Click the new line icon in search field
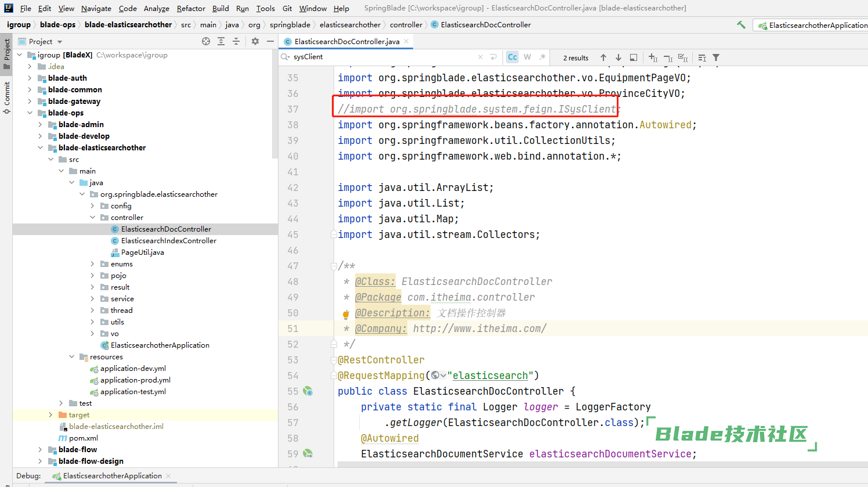 point(493,57)
